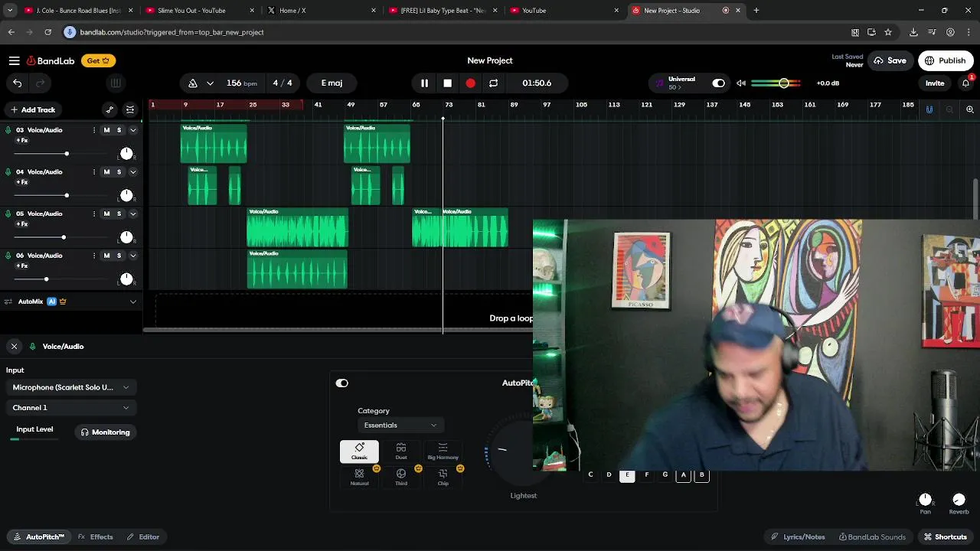This screenshot has width=980, height=551.
Task: Open BandLab Sounds panel
Action: (x=872, y=536)
